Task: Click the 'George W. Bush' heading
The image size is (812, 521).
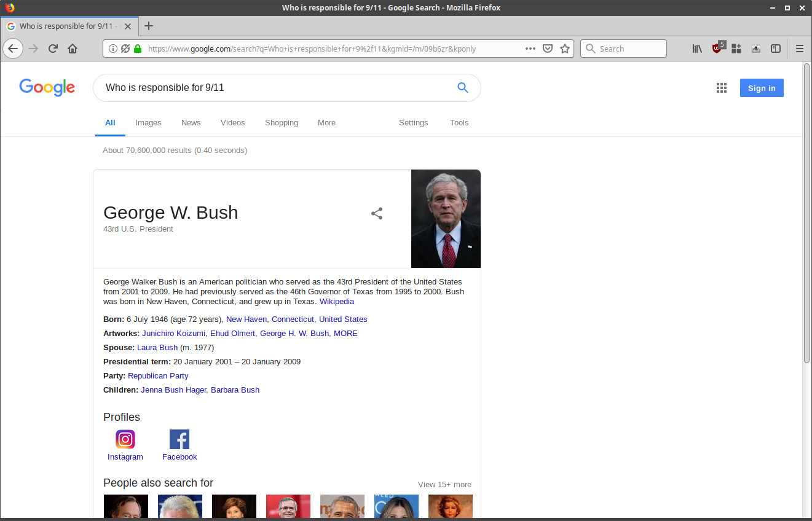Action: 170,213
